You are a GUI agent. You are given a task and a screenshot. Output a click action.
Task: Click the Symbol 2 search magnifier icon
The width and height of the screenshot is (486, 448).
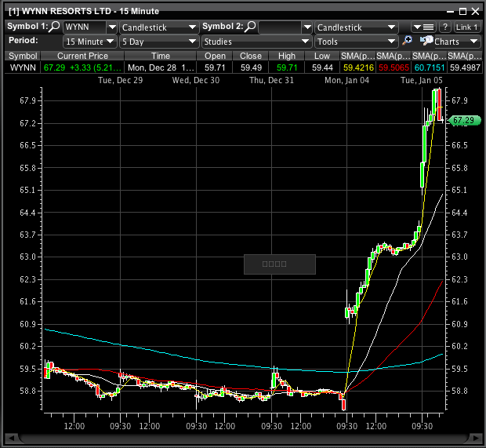tap(251, 27)
